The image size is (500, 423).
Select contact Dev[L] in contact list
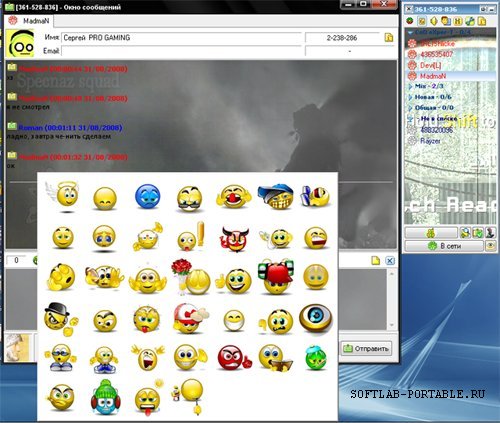[430, 65]
